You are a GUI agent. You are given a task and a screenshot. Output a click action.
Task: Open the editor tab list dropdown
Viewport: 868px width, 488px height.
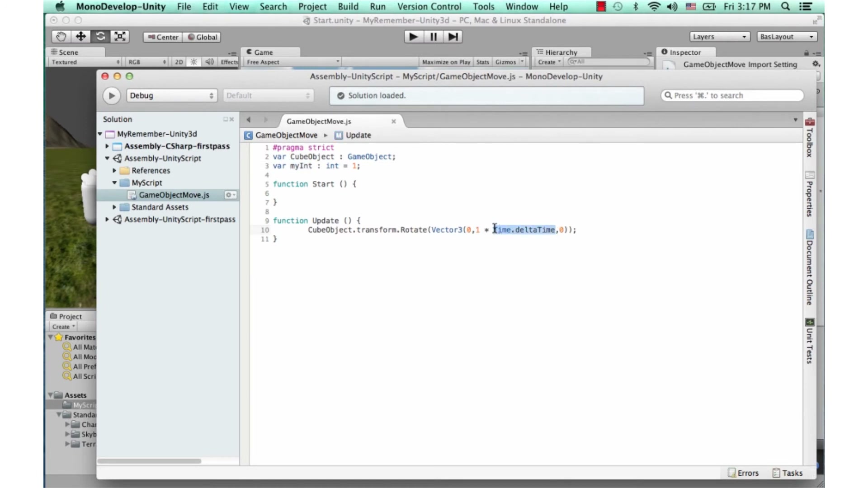[795, 120]
